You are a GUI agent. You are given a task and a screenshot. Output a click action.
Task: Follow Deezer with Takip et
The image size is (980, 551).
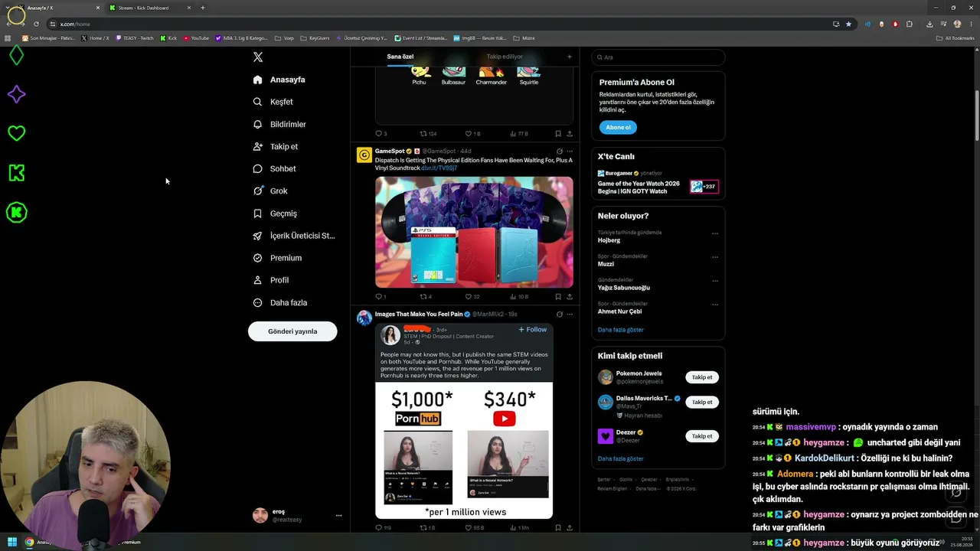[x=702, y=436]
